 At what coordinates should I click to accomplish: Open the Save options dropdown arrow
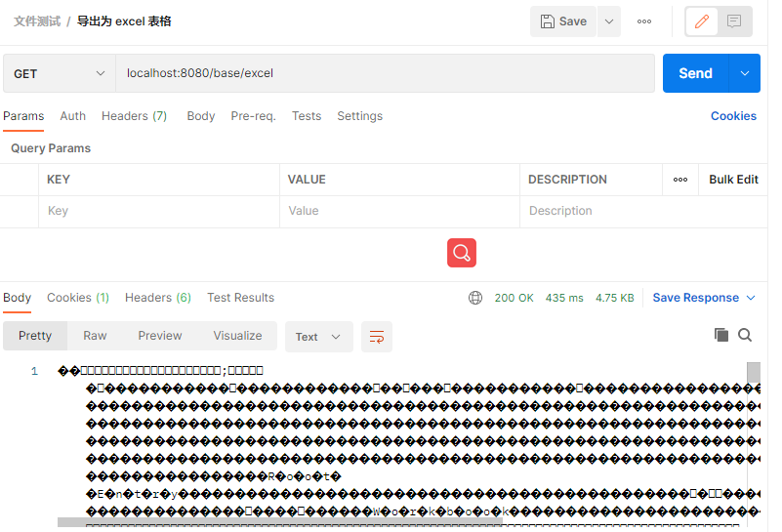(x=609, y=21)
